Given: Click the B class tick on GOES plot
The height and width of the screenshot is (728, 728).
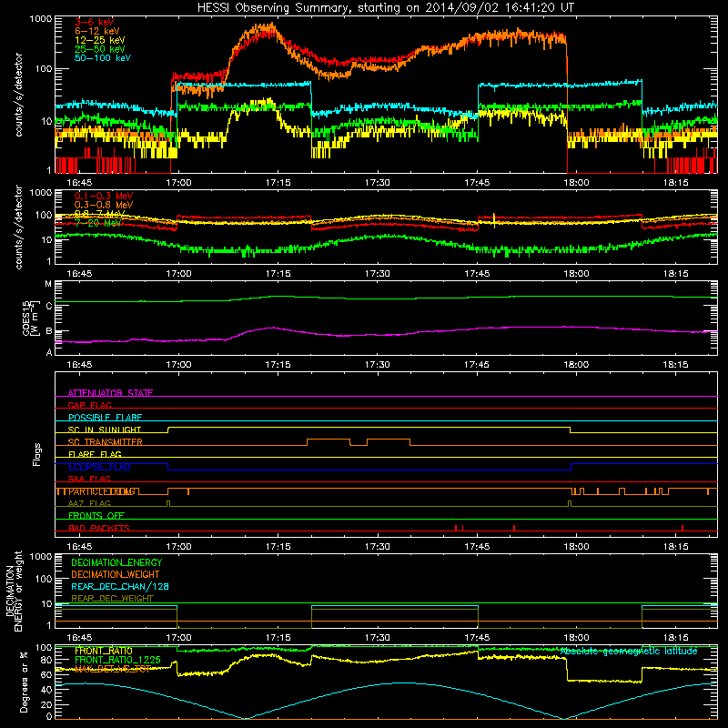Looking at the screenshot, I should pyautogui.click(x=48, y=331).
